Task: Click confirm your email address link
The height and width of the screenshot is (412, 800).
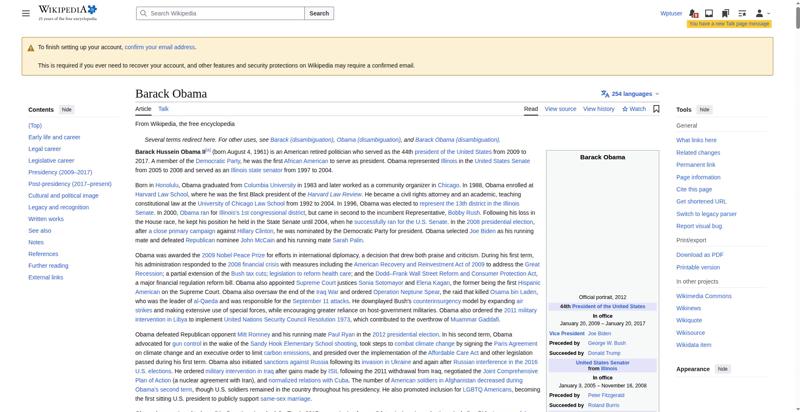Action: 160,47
